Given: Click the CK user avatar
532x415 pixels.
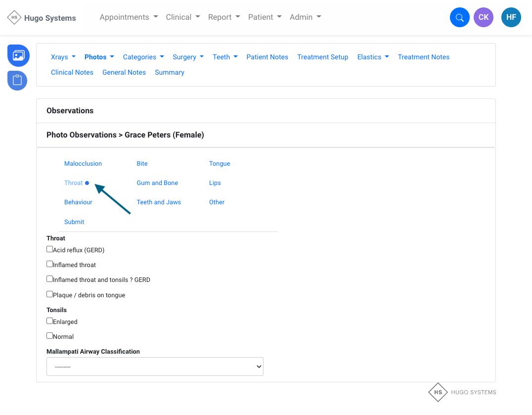Looking at the screenshot, I should 483,17.
